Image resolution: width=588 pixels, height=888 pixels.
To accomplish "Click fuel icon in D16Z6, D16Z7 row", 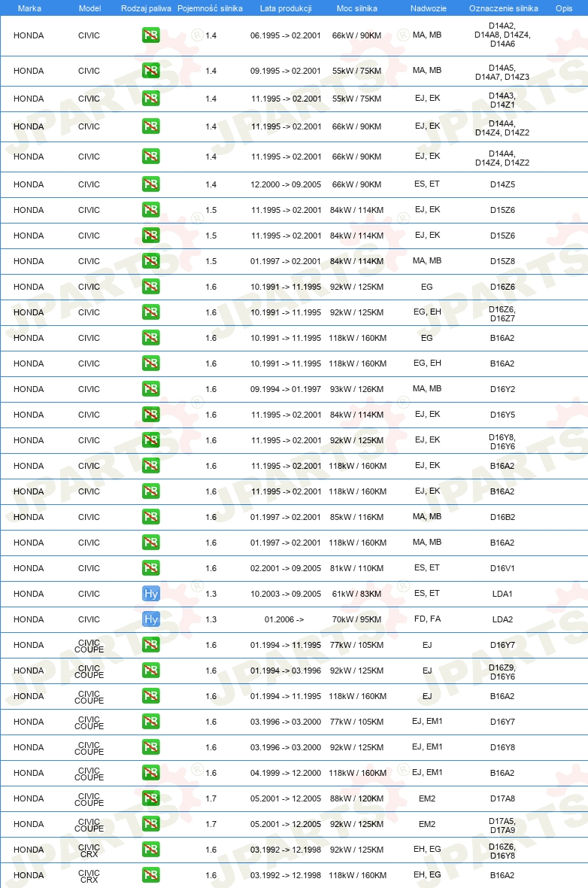I will (150, 312).
